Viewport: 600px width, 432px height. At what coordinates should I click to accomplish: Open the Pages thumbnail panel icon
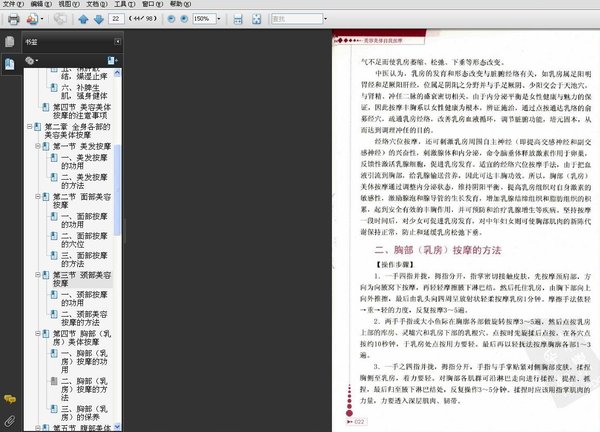click(x=9, y=42)
